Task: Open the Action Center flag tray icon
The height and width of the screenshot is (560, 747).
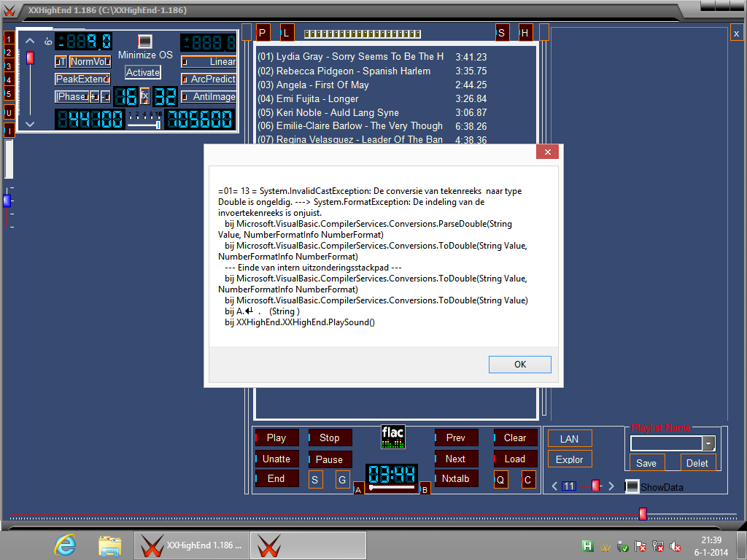Action: pos(640,546)
